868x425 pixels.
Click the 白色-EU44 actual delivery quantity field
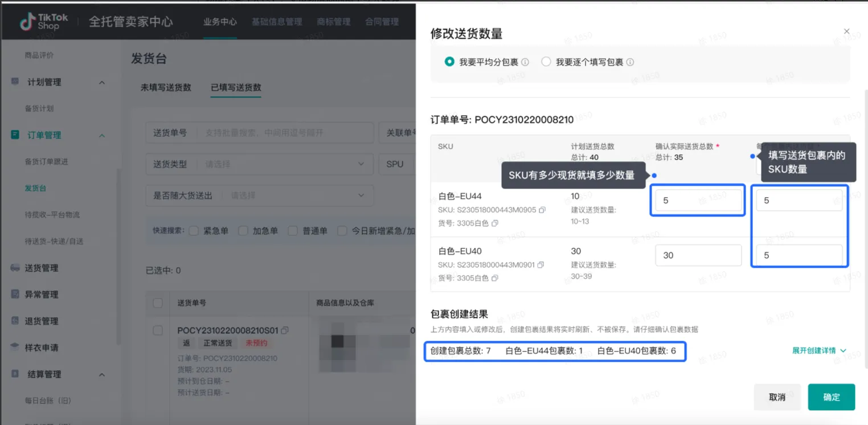[x=698, y=201]
